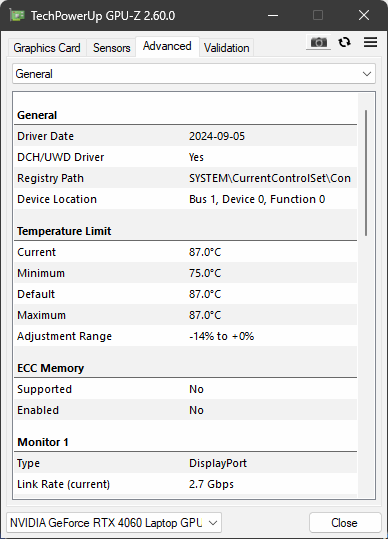This screenshot has height=539, width=388.
Task: Click the Maximum temperature row label
Action: pos(41,315)
